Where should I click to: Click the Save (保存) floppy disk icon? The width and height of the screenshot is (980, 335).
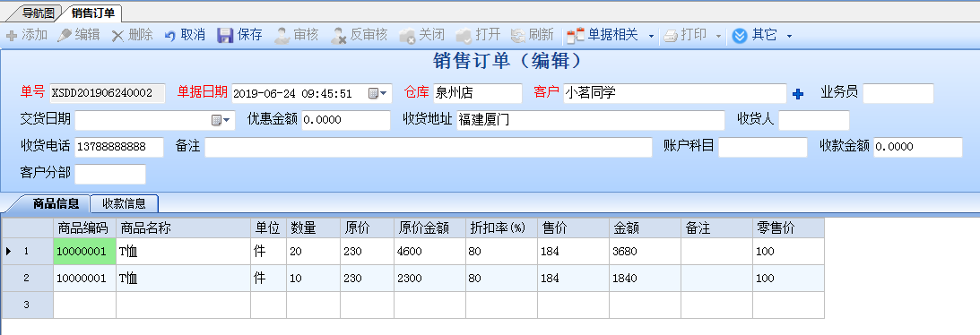pos(225,36)
